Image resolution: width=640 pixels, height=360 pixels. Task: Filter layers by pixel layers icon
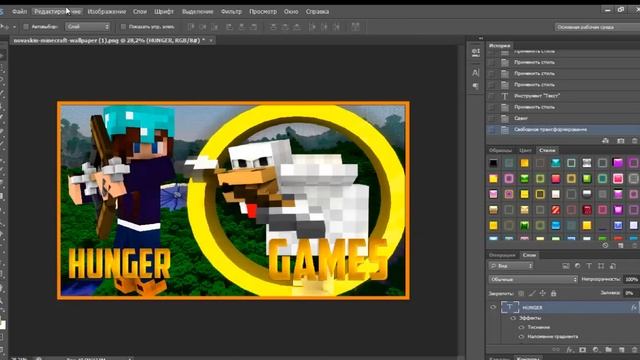point(566,266)
